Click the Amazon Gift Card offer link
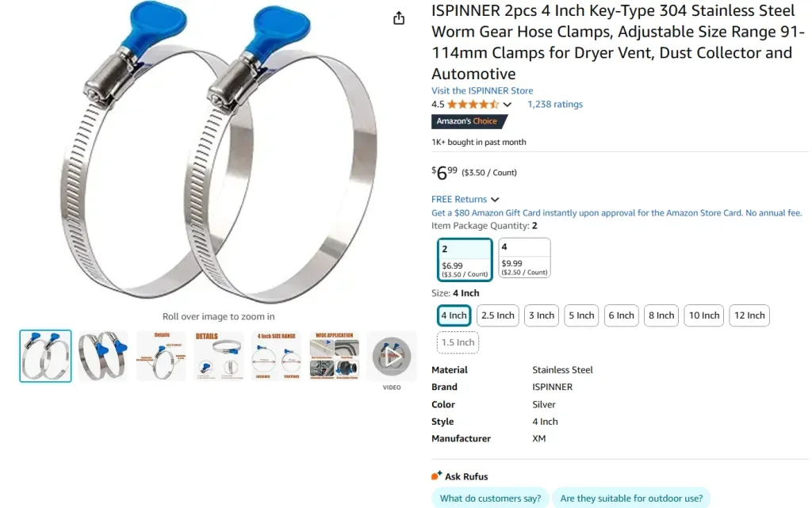 [616, 212]
